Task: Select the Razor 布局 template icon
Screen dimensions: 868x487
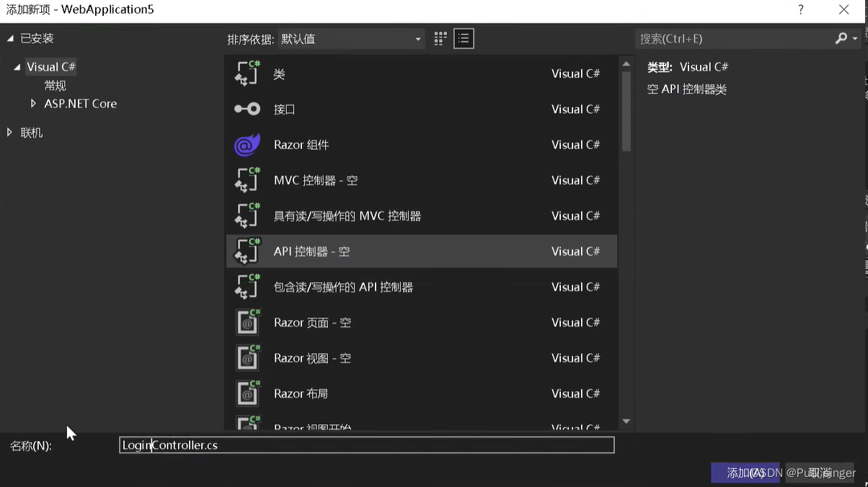Action: (x=247, y=393)
